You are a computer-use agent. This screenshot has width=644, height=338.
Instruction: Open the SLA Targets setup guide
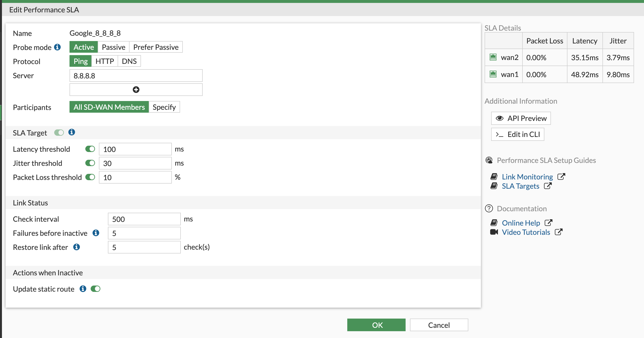coord(521,186)
